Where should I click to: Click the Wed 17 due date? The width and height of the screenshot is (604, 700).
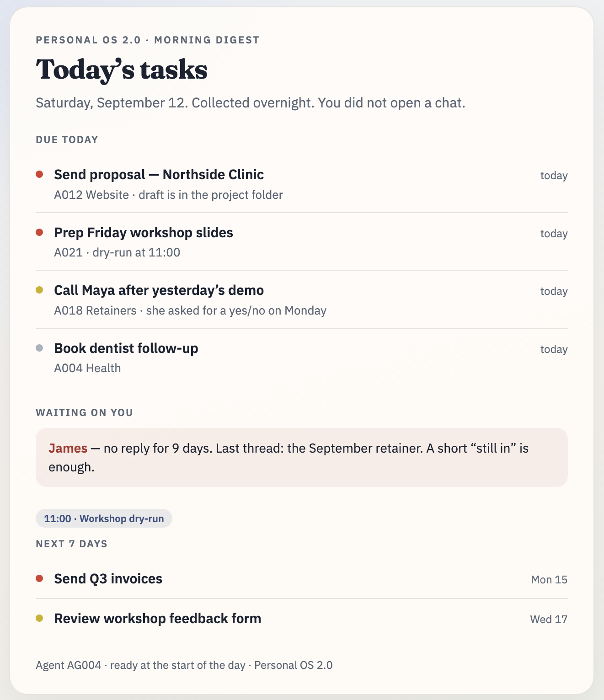click(x=549, y=620)
